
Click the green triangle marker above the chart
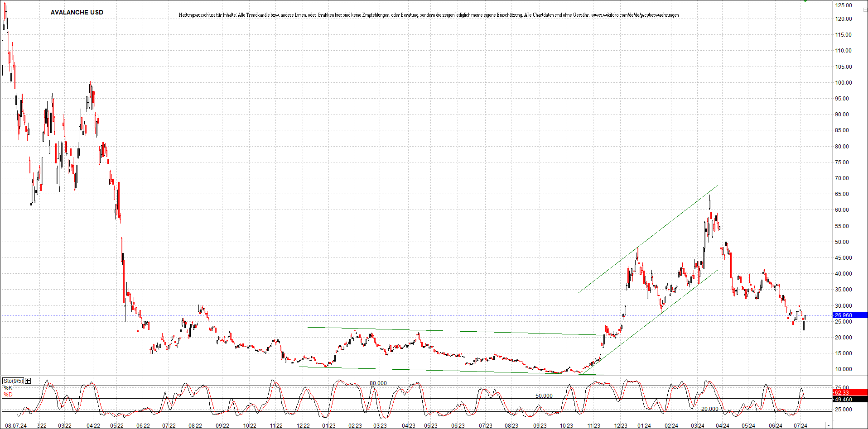click(x=805, y=1)
